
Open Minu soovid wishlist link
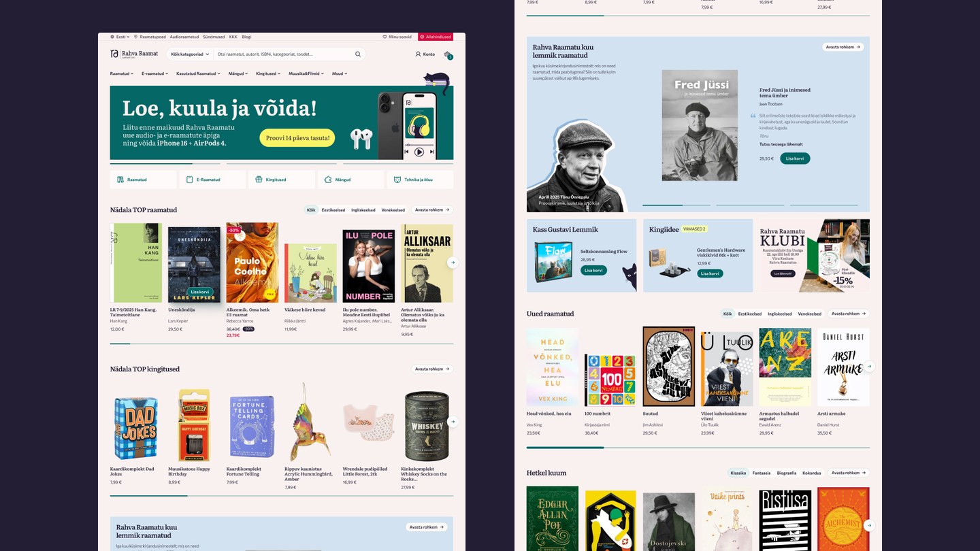pyautogui.click(x=397, y=37)
